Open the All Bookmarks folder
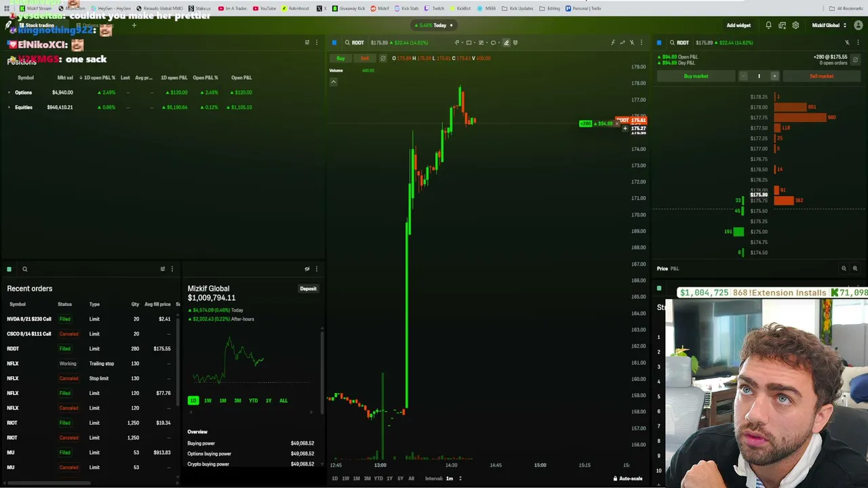 [x=846, y=8]
